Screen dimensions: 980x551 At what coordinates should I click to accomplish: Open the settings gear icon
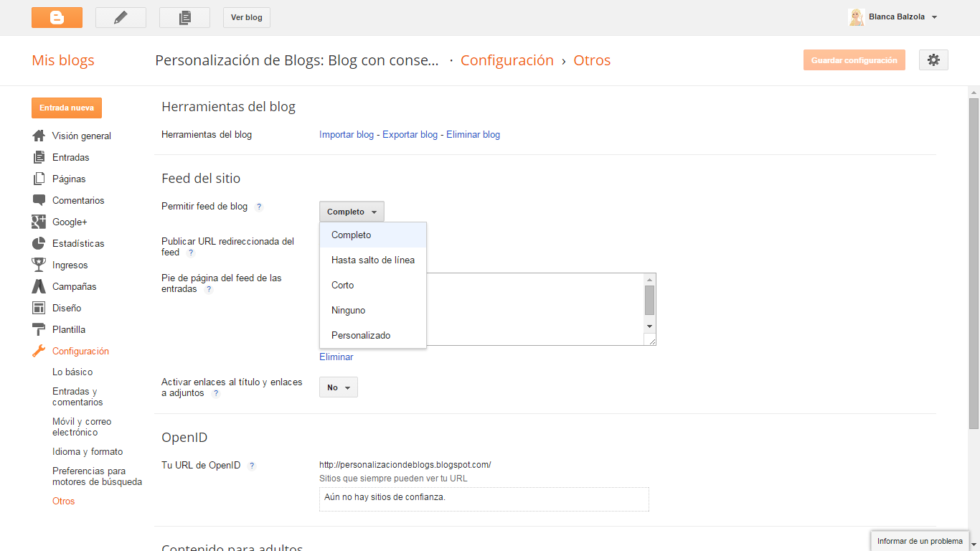click(x=933, y=60)
